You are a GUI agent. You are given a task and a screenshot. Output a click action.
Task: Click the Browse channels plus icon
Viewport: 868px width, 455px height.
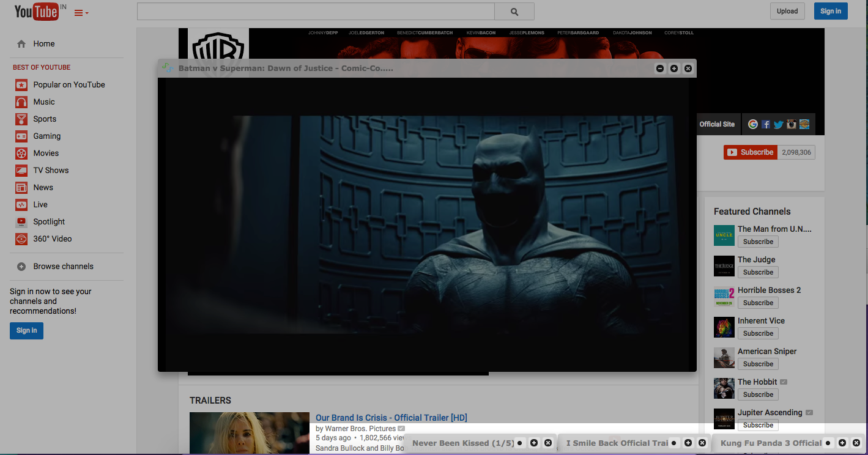point(21,267)
